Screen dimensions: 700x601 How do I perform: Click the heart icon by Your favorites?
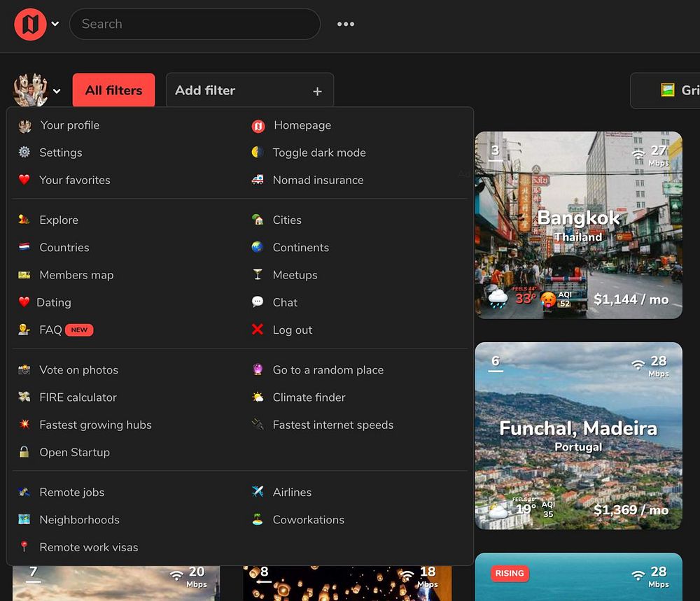pos(24,179)
